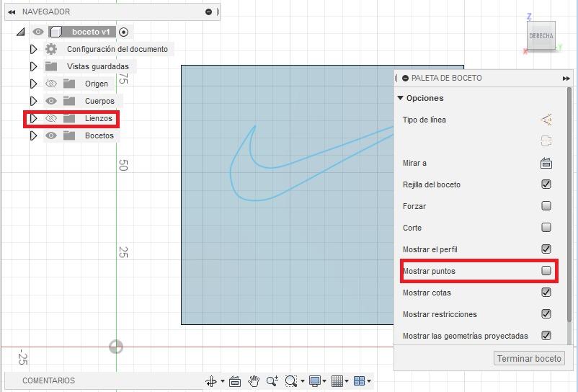Click Terminar boceto button
This screenshot has height=392, width=578.
click(529, 358)
